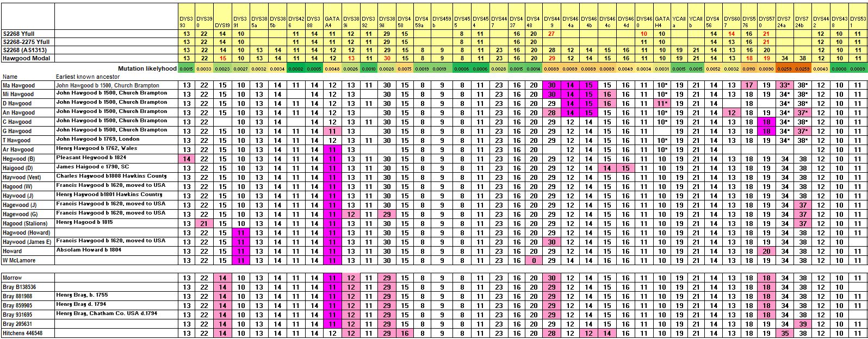Select the GATA A4 column header
Viewport: 868px width, 339px height.
click(x=332, y=22)
